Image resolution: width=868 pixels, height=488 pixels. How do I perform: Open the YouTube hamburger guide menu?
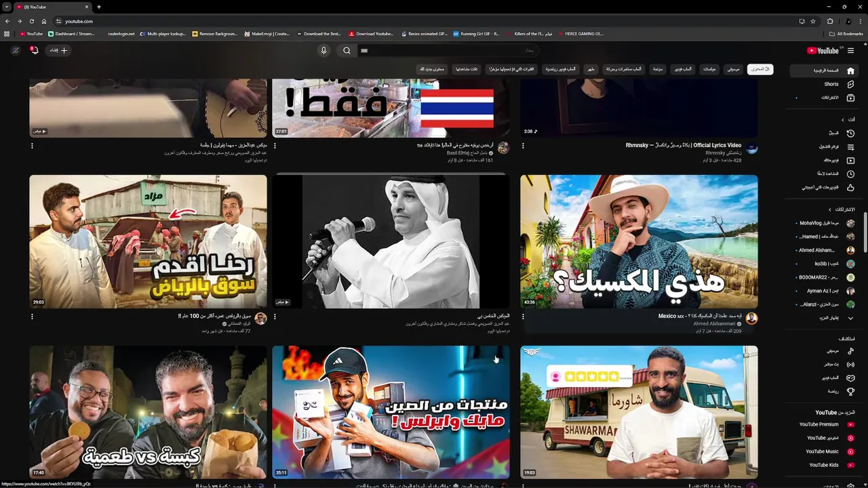(x=850, y=50)
